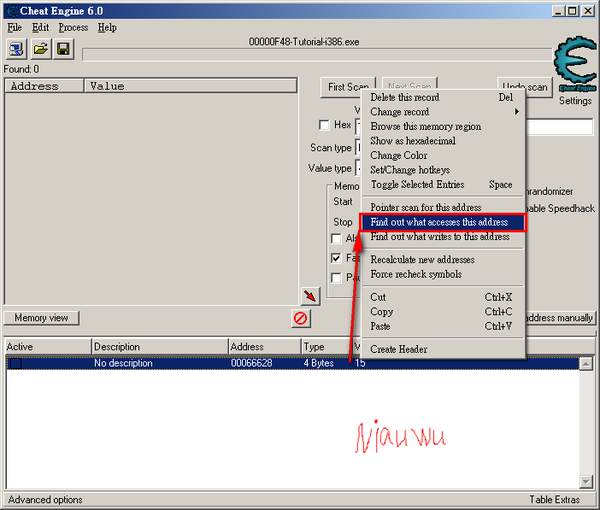This screenshot has width=600, height=510.
Task: Choose Paste from context menu
Action: (x=443, y=326)
